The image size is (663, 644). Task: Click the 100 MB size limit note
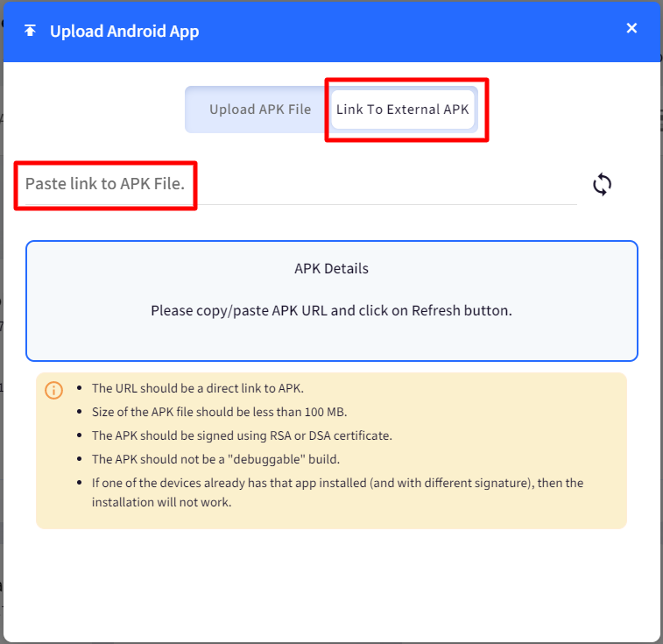(x=220, y=412)
